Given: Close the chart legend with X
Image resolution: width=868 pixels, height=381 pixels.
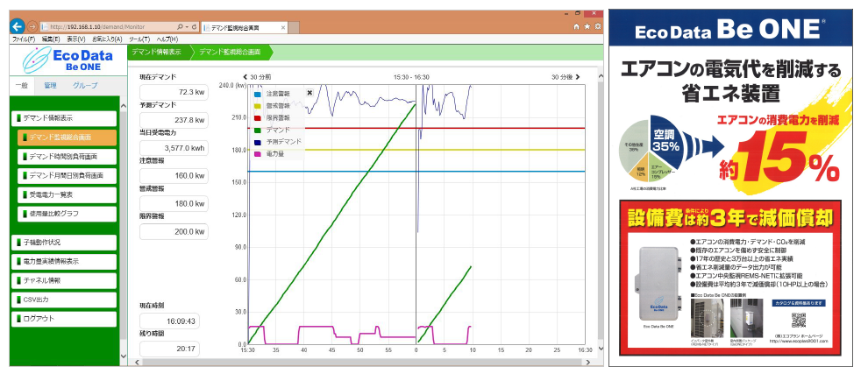Looking at the screenshot, I should pos(309,94).
